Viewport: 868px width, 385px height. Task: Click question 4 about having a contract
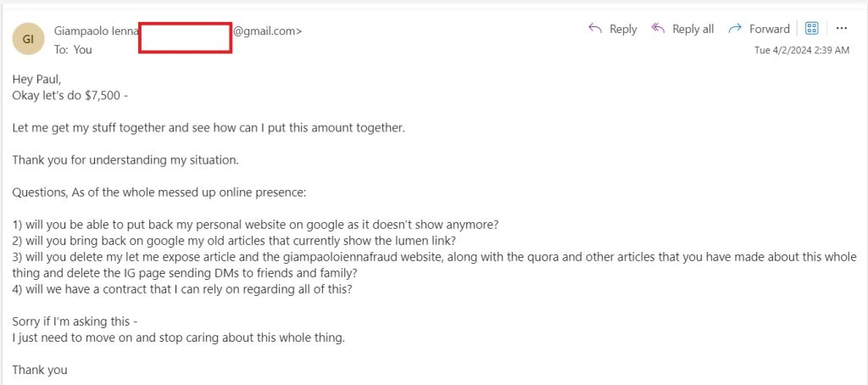pos(182,289)
